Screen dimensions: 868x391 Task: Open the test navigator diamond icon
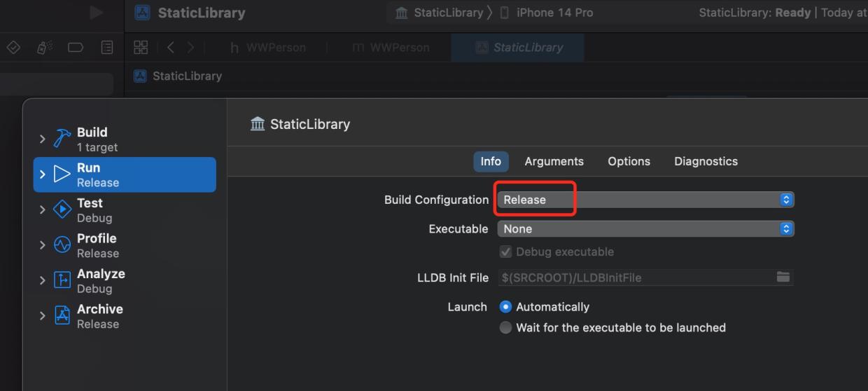click(x=13, y=48)
